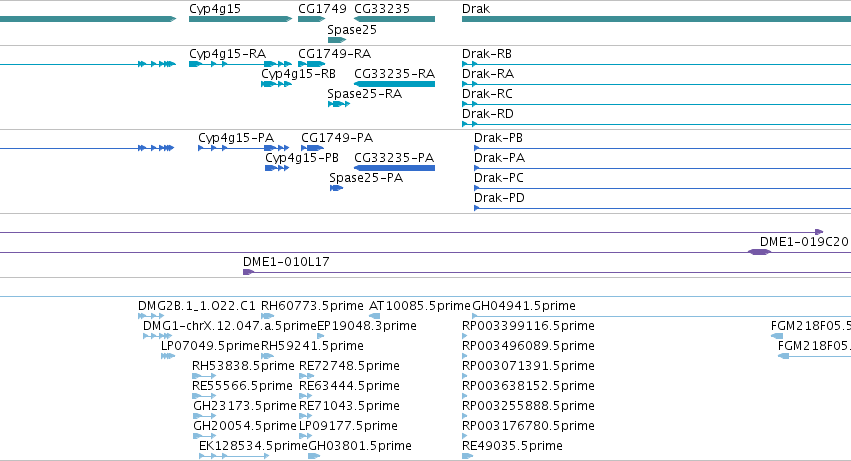Select the Cyp4g15 gene bar
The image size is (851, 461).
pos(240,19)
